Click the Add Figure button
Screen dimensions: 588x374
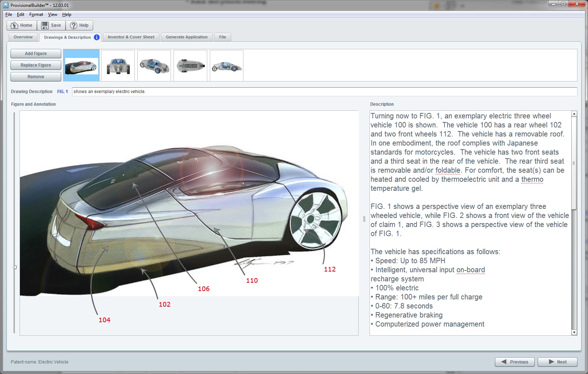tap(36, 54)
